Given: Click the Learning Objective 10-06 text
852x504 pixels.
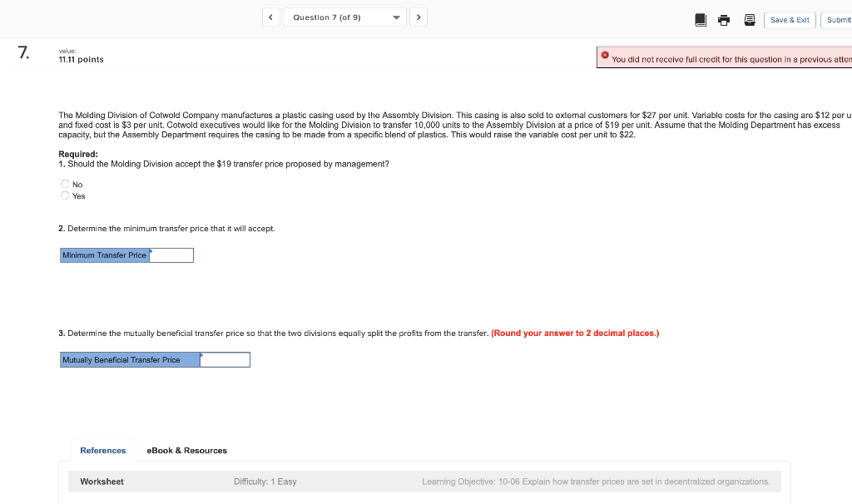Looking at the screenshot, I should 596,481.
